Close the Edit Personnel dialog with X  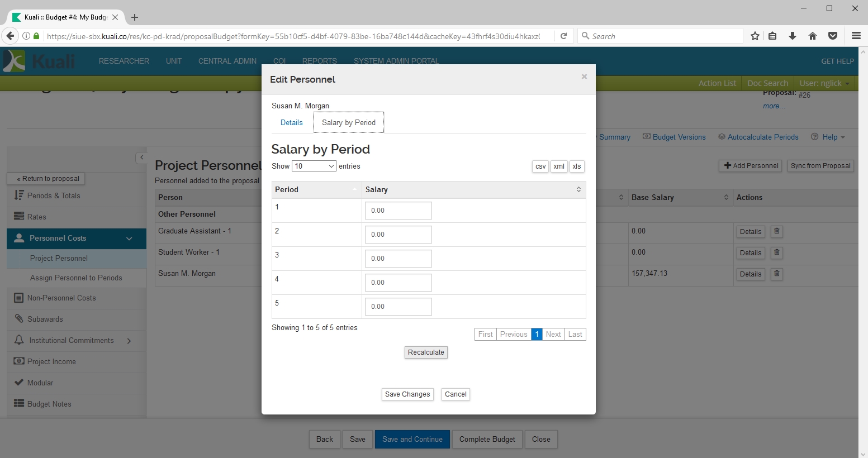[x=584, y=77]
